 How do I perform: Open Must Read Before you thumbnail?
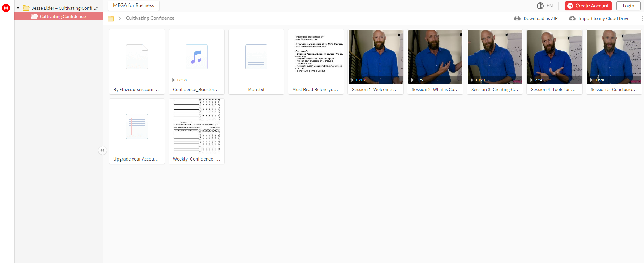tap(316, 57)
